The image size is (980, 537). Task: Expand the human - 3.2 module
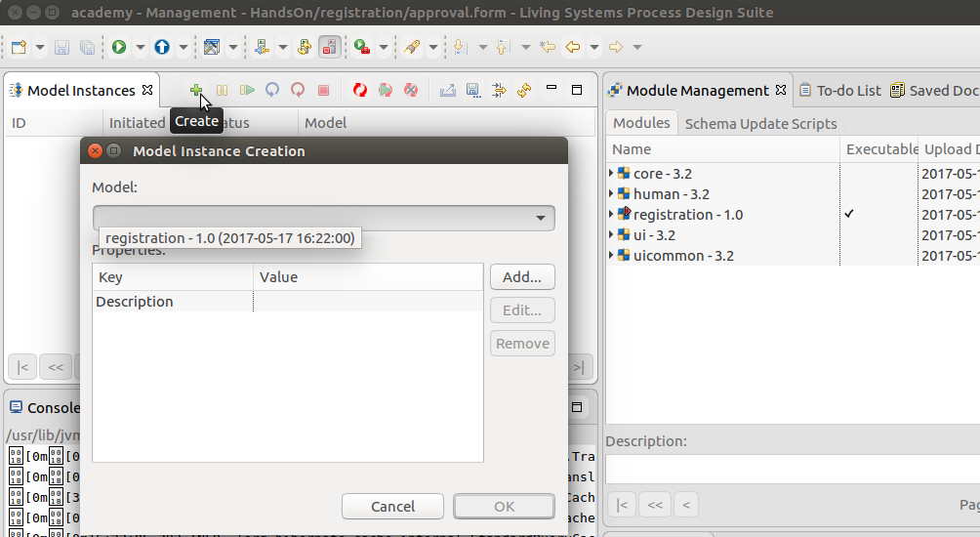click(611, 193)
